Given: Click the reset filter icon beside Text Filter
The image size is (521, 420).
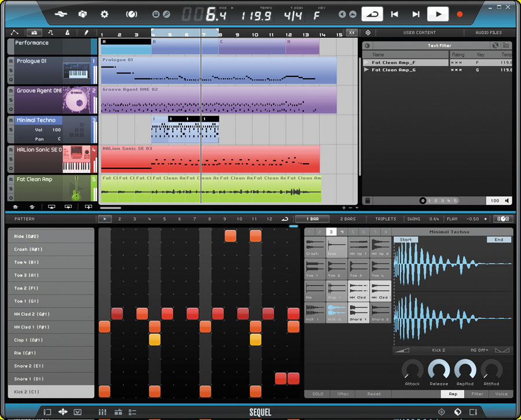Looking at the screenshot, I should pos(496,46).
